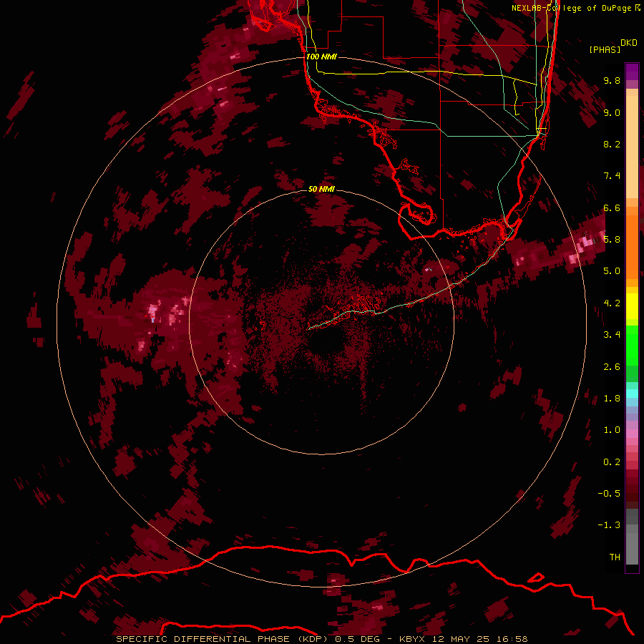Click the 8.2 value on color scale
Viewport: 644px width, 644px height.
[x=612, y=144]
